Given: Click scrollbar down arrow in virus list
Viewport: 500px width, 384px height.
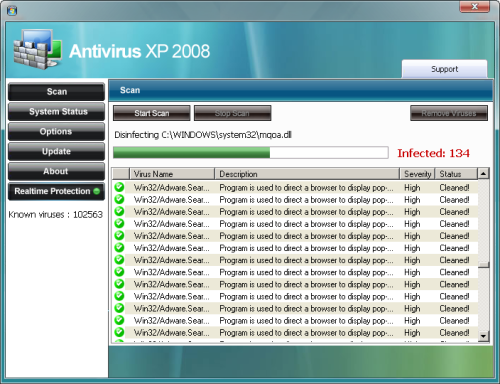Looking at the screenshot, I should (x=483, y=336).
